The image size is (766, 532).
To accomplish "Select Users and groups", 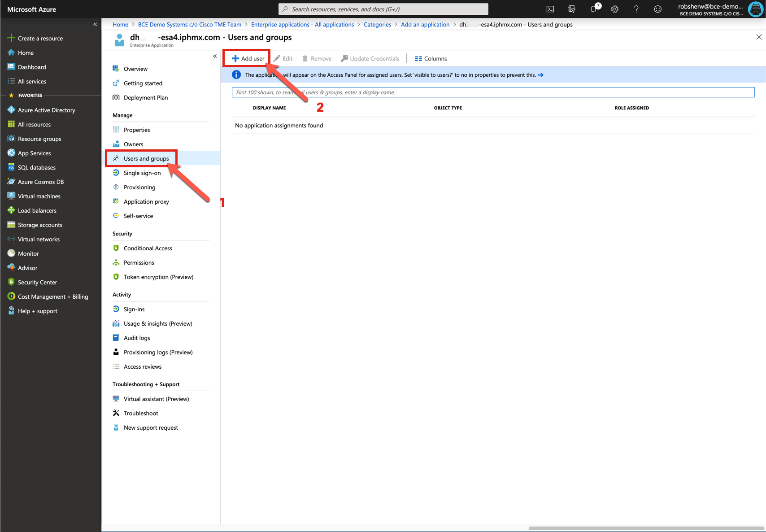I will pyautogui.click(x=146, y=159).
